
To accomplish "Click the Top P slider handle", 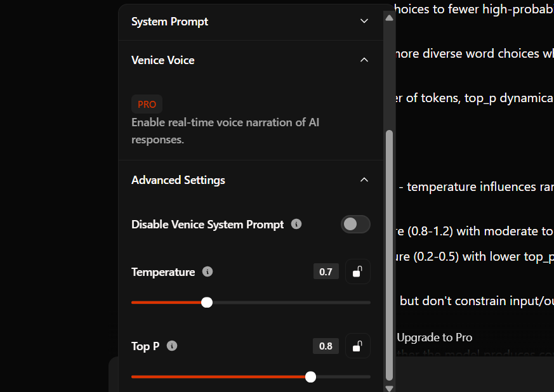I will point(310,377).
